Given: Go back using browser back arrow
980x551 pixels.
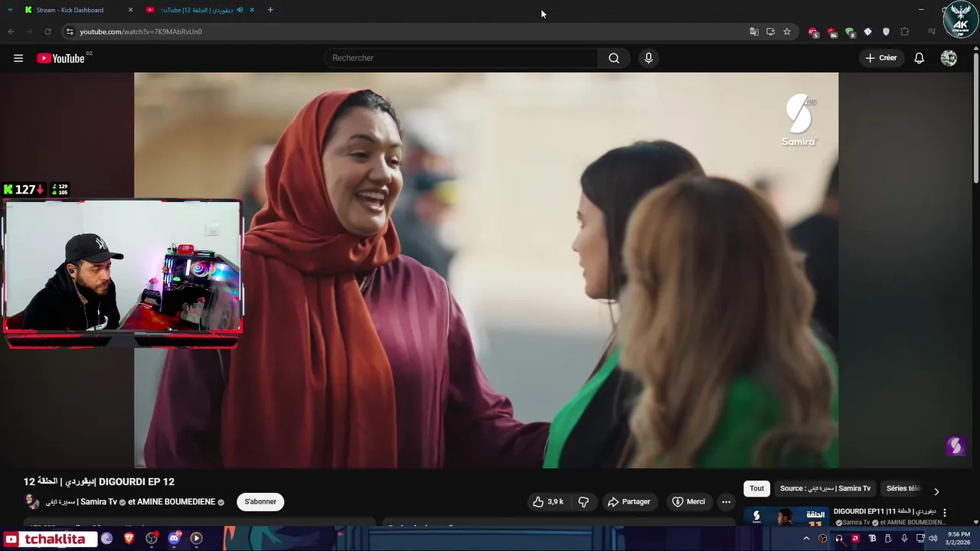Looking at the screenshot, I should coord(11,31).
